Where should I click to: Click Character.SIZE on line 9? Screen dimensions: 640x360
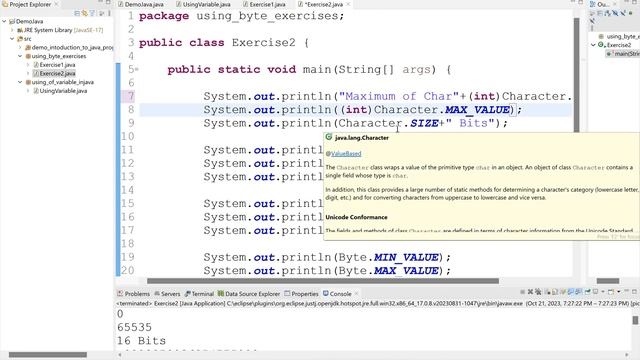coord(388,123)
